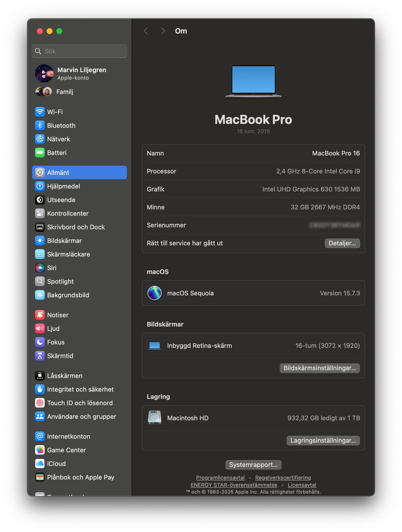Click the Notiser bell icon
402x532 pixels.
[40, 315]
